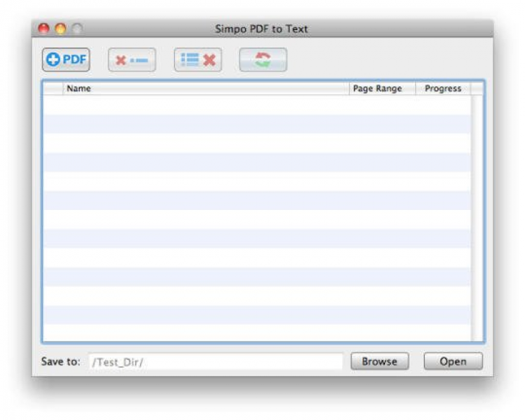Image resolution: width=525 pixels, height=420 pixels.
Task: Click the Progress column header
Action: pos(443,88)
